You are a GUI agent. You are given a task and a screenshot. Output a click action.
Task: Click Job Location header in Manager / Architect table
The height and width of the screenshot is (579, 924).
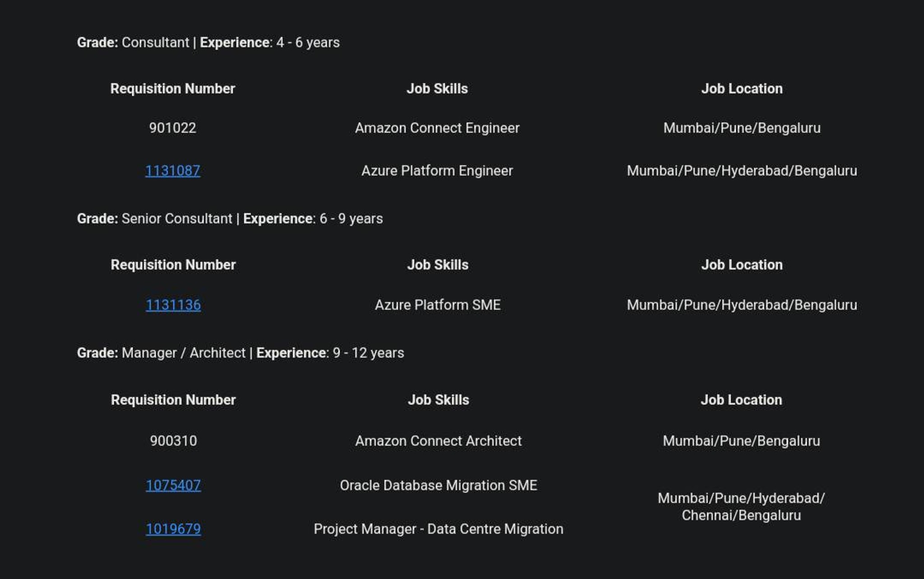[742, 400]
